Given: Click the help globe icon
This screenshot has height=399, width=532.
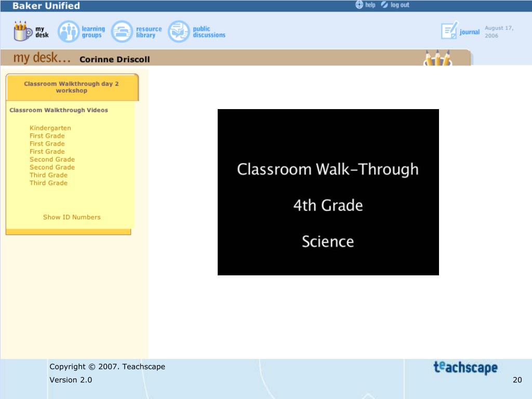Looking at the screenshot, I should click(359, 5).
